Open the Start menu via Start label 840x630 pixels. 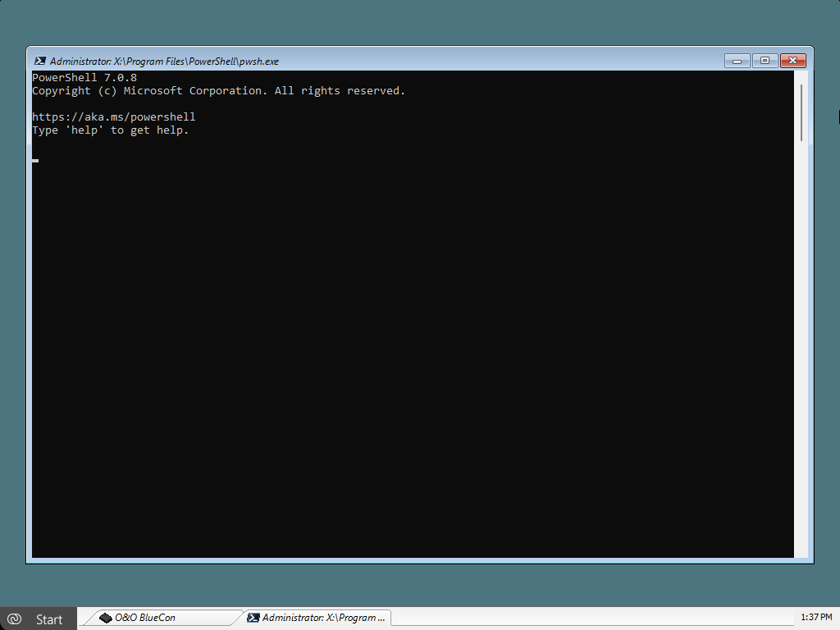click(x=49, y=619)
